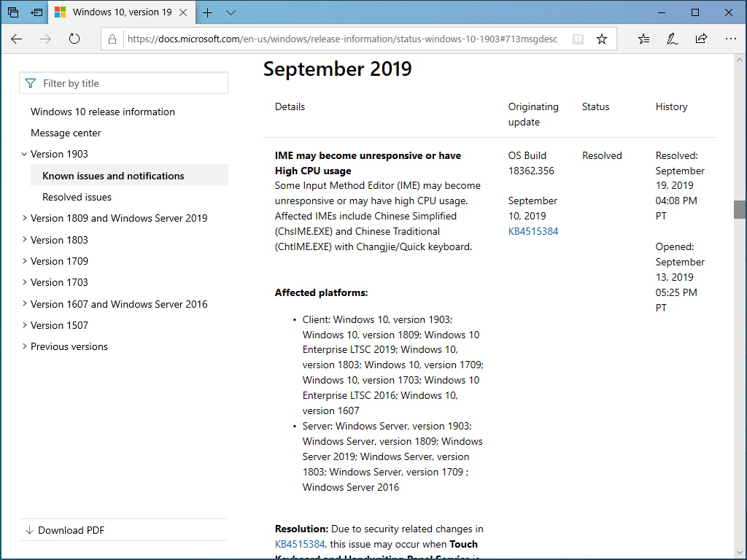Open Settings and more menu

click(731, 39)
